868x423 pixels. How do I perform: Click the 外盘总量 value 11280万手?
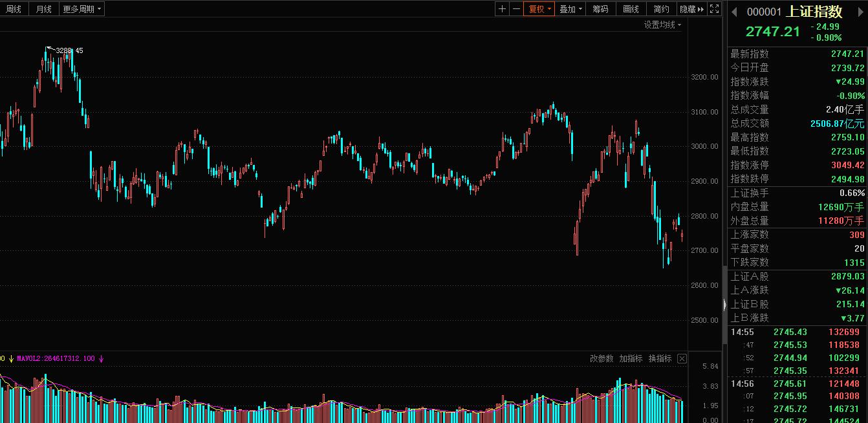841,221
